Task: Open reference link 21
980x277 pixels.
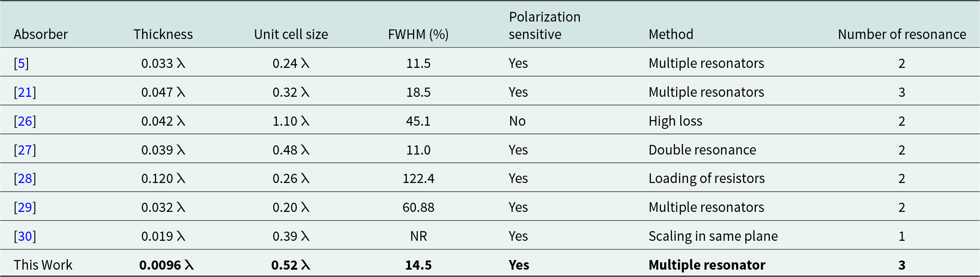Action: tap(25, 92)
